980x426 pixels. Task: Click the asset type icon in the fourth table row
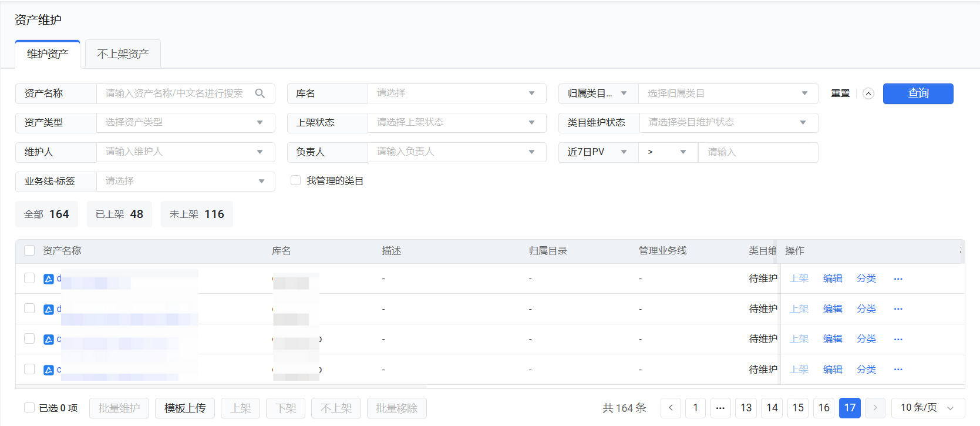[x=49, y=370]
